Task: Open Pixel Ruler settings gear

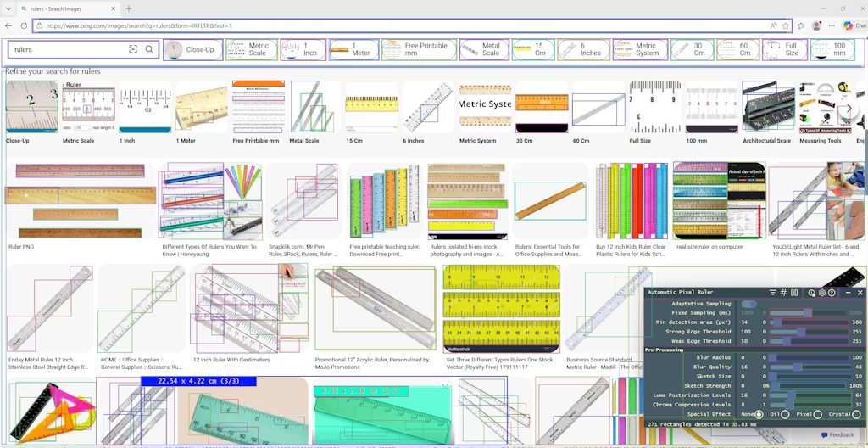Action: click(x=822, y=293)
